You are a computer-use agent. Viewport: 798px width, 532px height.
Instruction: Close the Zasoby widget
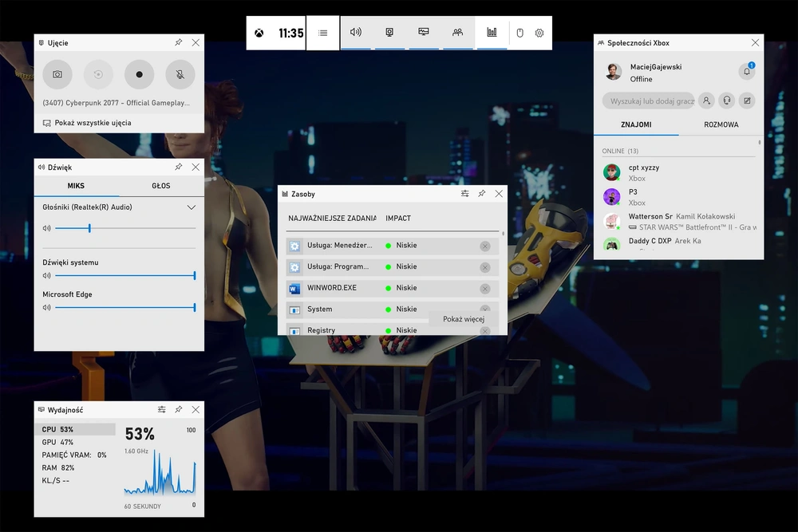(x=499, y=194)
